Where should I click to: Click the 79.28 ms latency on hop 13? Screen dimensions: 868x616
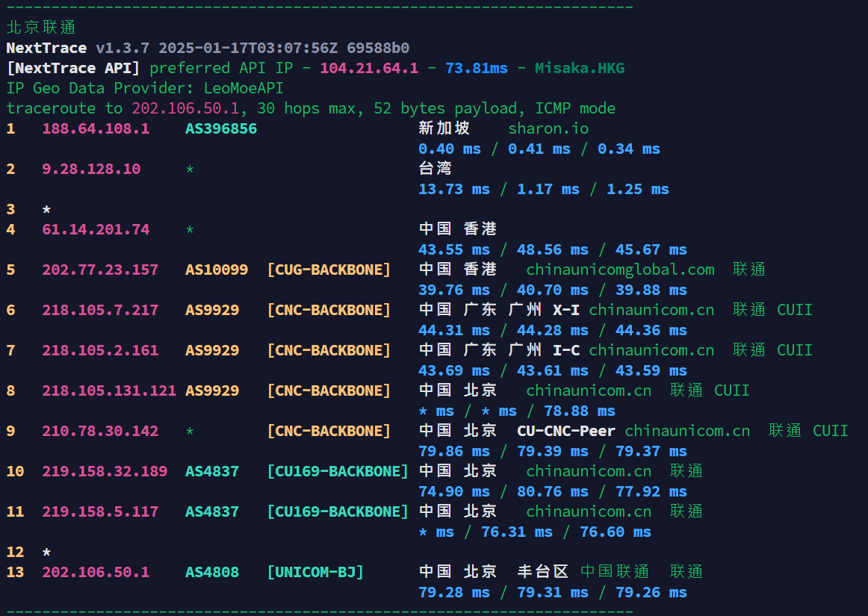(x=454, y=593)
